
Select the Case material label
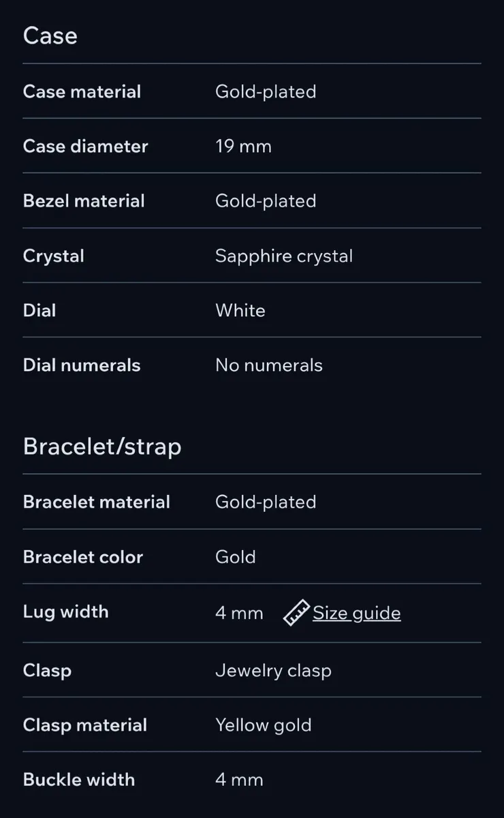point(82,91)
